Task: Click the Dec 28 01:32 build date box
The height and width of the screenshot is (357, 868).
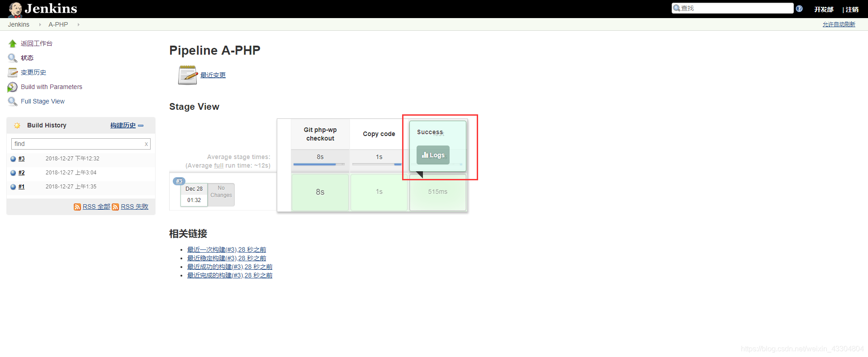Action: pyautogui.click(x=194, y=195)
